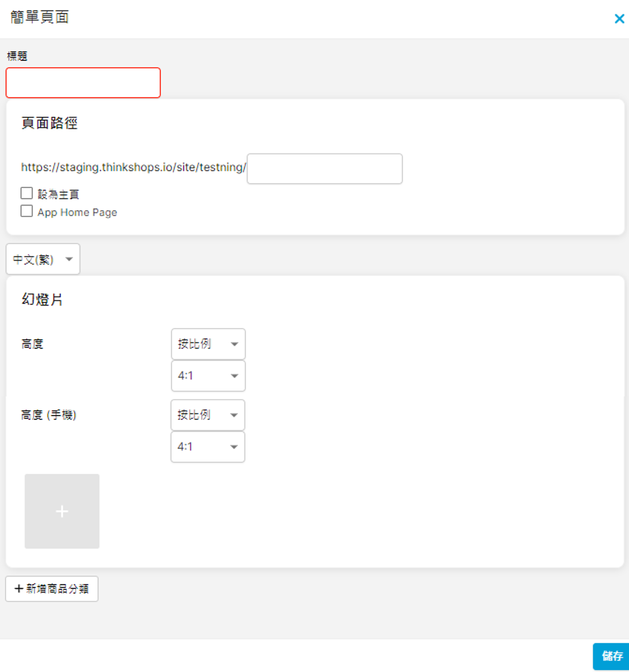This screenshot has height=672, width=629.
Task: Click the 標題 title input field
Action: click(83, 83)
